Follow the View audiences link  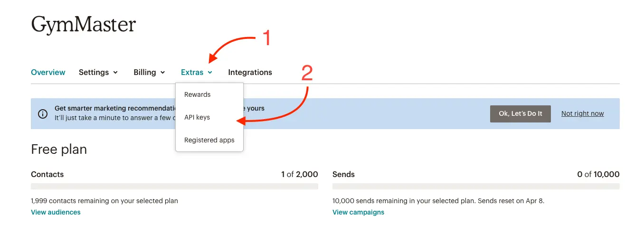[56, 212]
